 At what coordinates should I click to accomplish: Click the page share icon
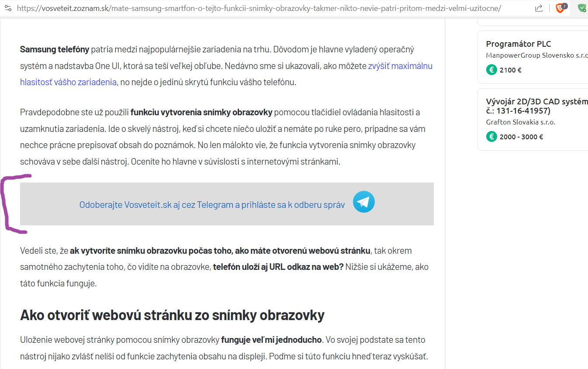(x=539, y=8)
